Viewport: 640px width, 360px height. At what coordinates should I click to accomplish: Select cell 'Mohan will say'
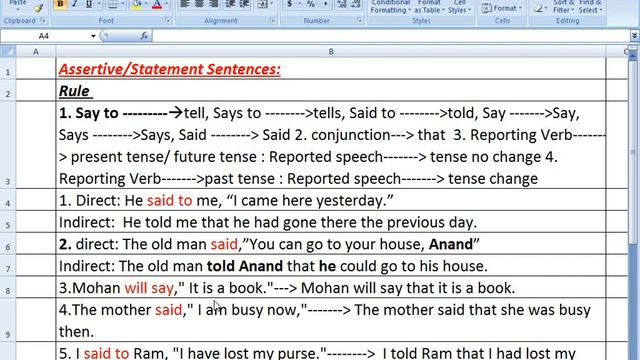[x=331, y=287]
